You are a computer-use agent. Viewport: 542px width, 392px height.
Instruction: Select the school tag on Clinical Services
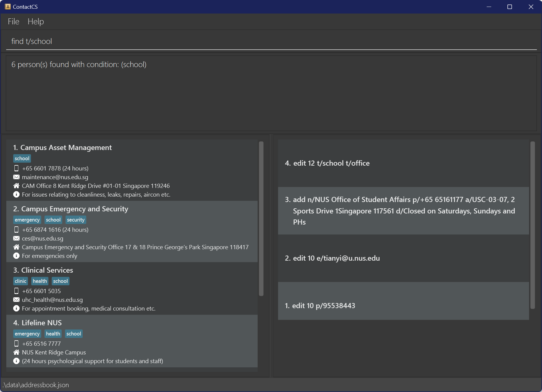pos(60,281)
